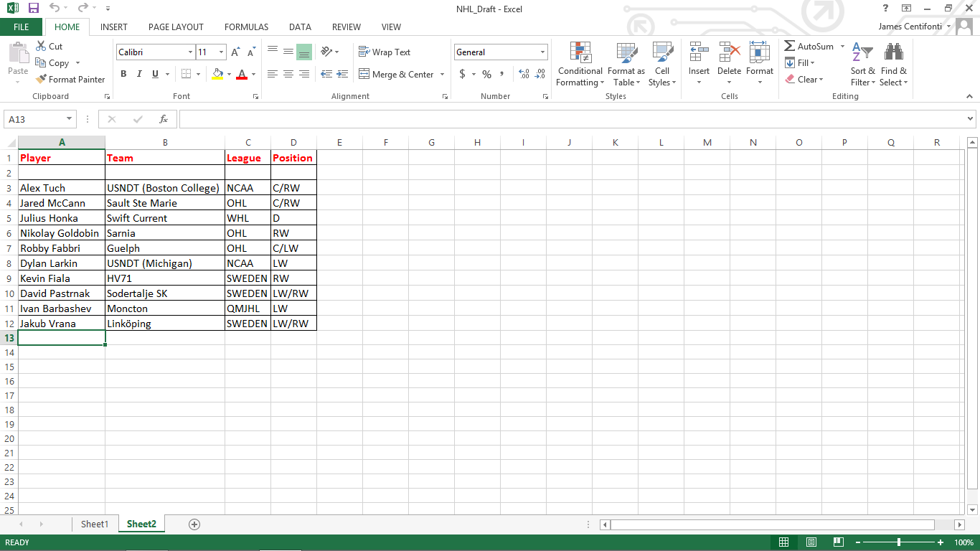Toggle bold formatting
Image resolution: width=980 pixels, height=551 pixels.
pyautogui.click(x=123, y=74)
